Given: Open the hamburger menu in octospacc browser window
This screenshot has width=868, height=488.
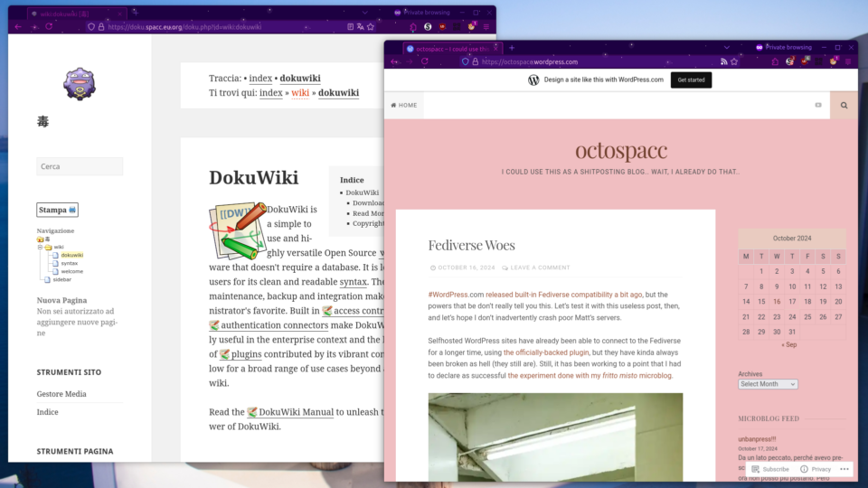Looking at the screenshot, I should pos(848,62).
